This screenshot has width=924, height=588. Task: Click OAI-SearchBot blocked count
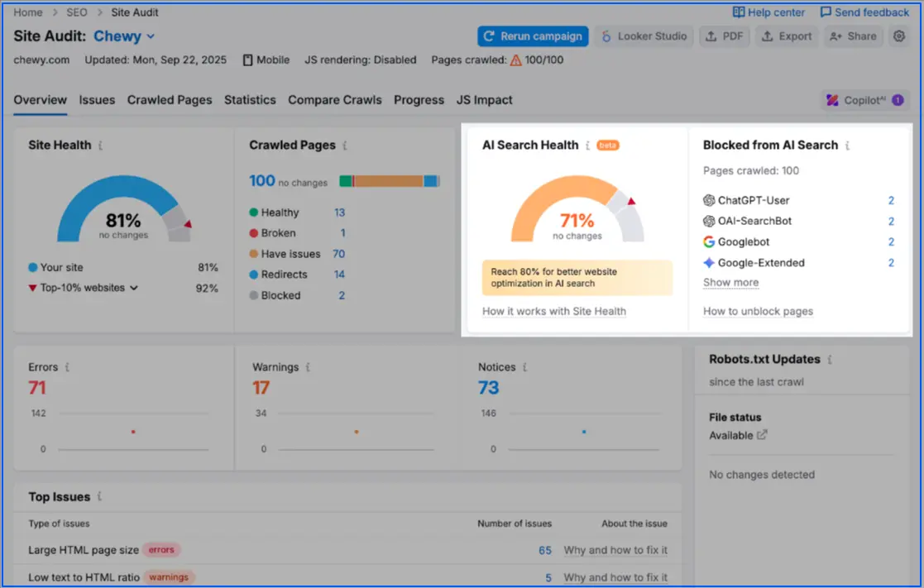coord(891,222)
